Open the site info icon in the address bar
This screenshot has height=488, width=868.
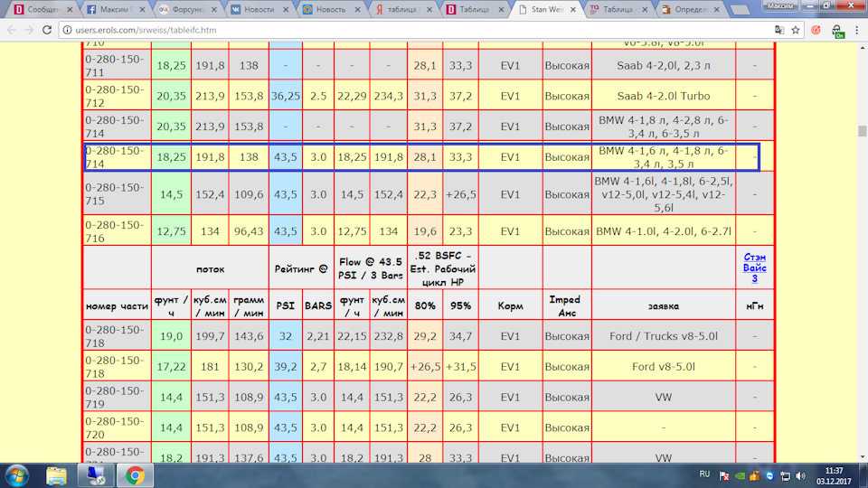pyautogui.click(x=67, y=30)
